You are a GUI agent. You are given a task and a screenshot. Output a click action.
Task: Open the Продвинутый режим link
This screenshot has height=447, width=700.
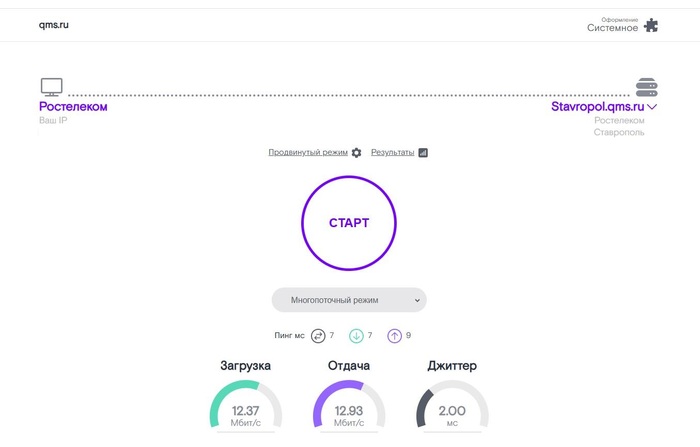[308, 152]
